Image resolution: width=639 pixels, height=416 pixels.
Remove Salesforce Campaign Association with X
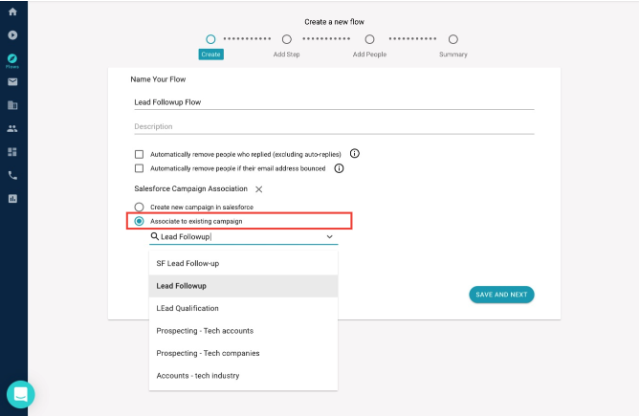tap(259, 189)
